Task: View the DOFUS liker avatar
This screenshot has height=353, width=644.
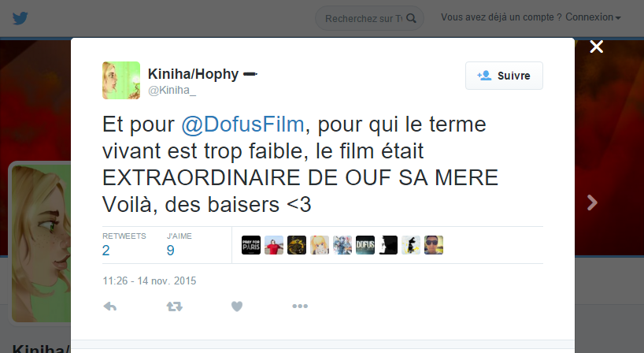Action: click(365, 245)
